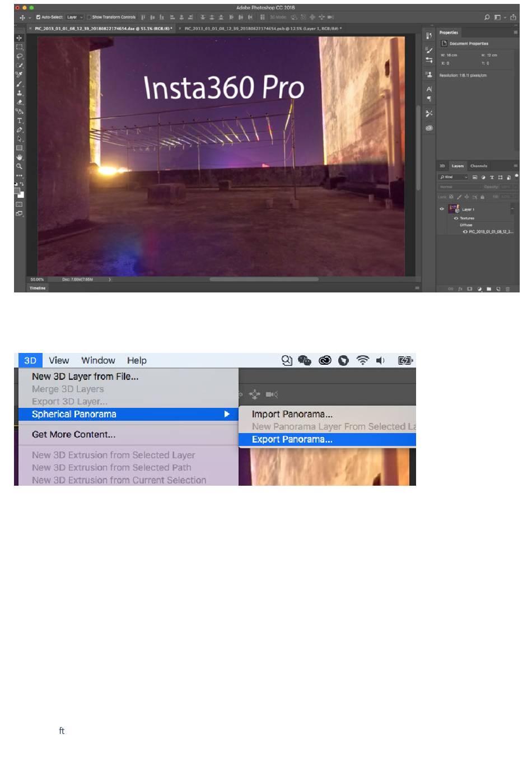Filter layers by type (T) icon
This screenshot has width=532, height=772.
pyautogui.click(x=492, y=177)
